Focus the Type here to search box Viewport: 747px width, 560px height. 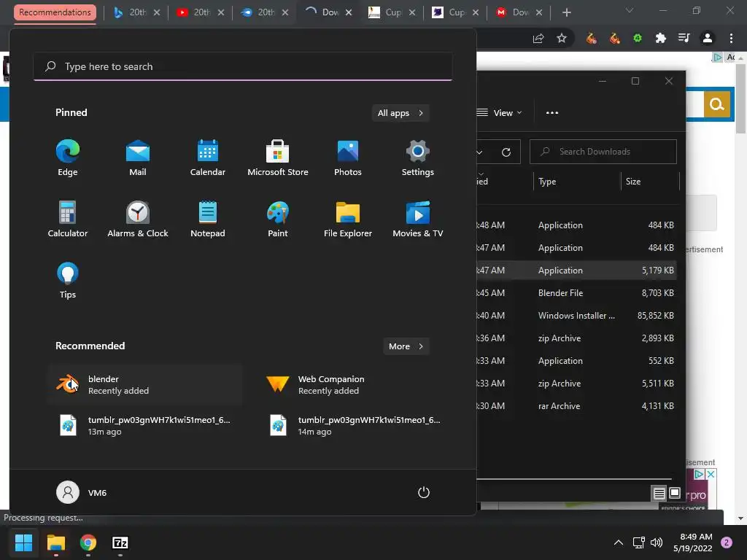243,66
